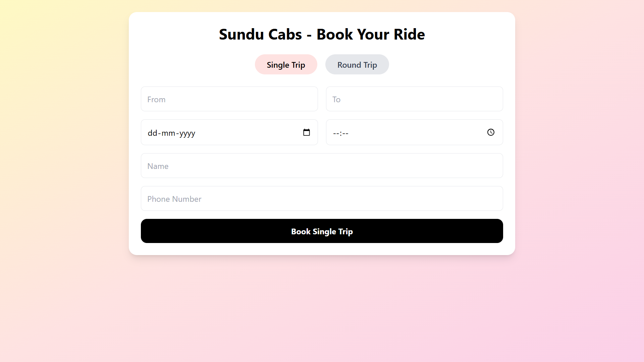
Task: Focus the To destination field
Action: pyautogui.click(x=414, y=99)
